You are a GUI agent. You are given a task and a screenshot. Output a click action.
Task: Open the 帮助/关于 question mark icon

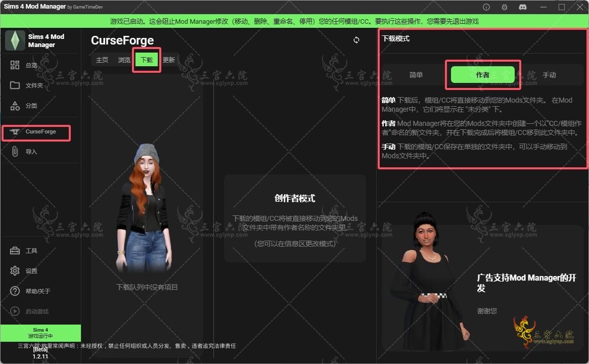pyautogui.click(x=15, y=291)
